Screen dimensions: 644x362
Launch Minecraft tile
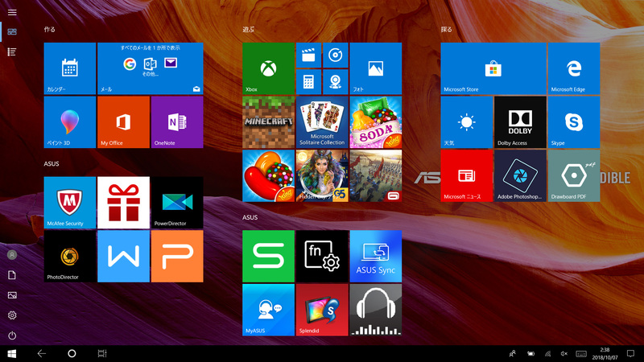click(x=268, y=122)
